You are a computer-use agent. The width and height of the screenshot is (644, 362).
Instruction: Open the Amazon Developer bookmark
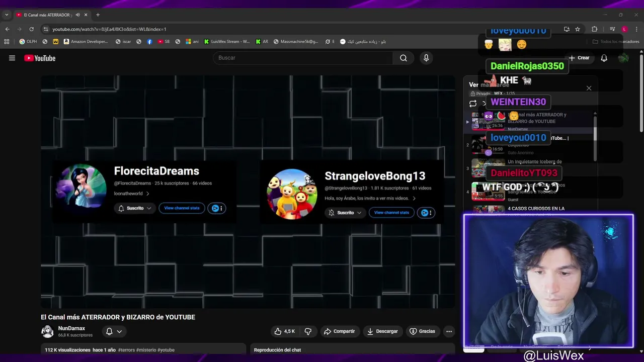pos(86,42)
